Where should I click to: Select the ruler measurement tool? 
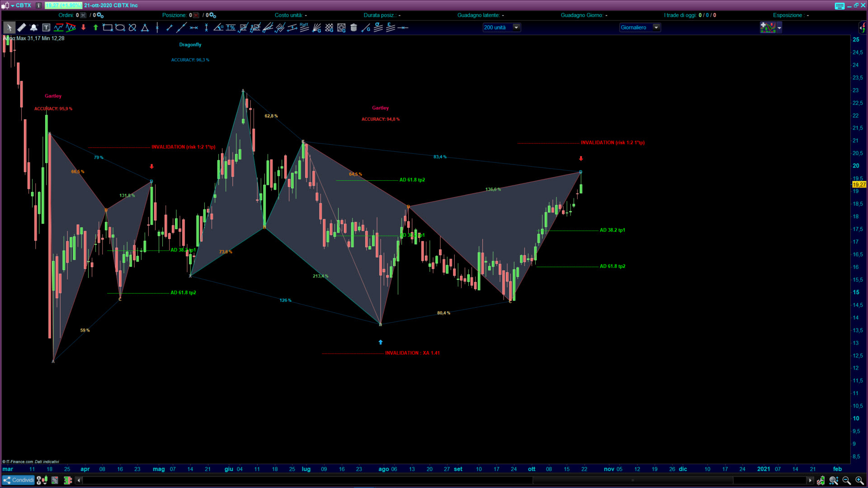tap(21, 28)
